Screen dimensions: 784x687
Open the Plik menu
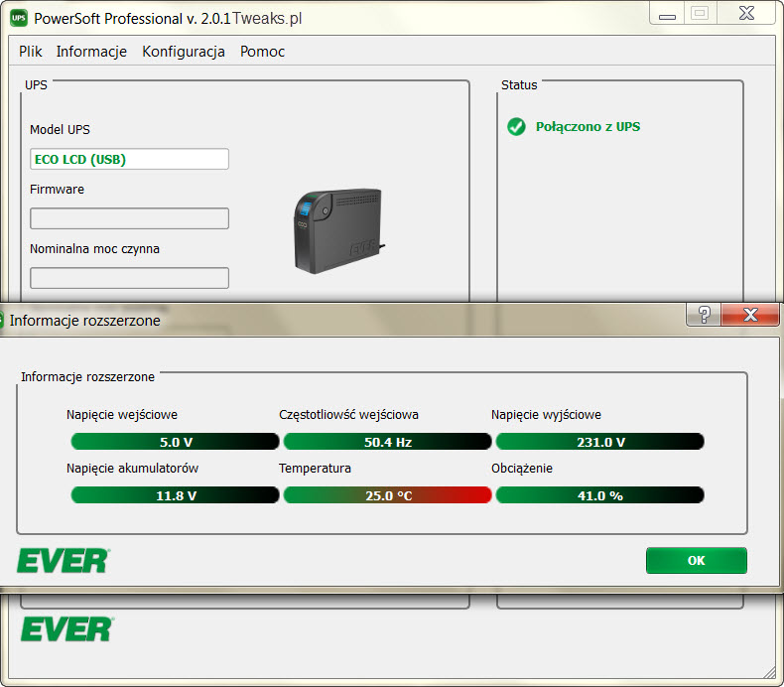30,52
